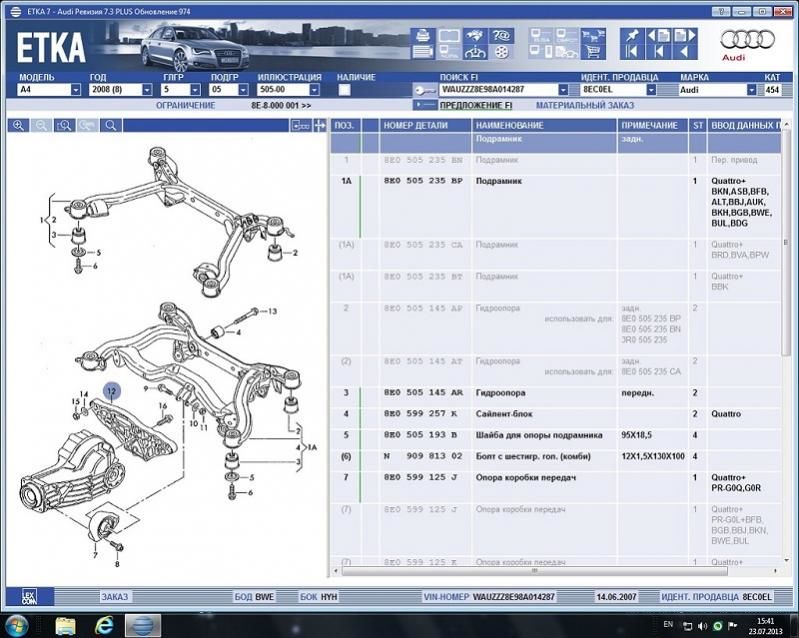Click the ЗАКАЗ button in bottom bar

coord(115,596)
